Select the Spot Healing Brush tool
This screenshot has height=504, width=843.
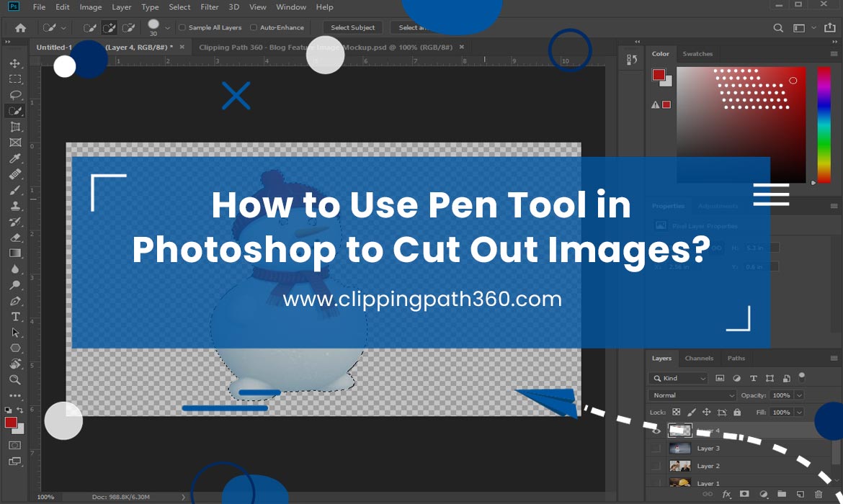click(15, 174)
